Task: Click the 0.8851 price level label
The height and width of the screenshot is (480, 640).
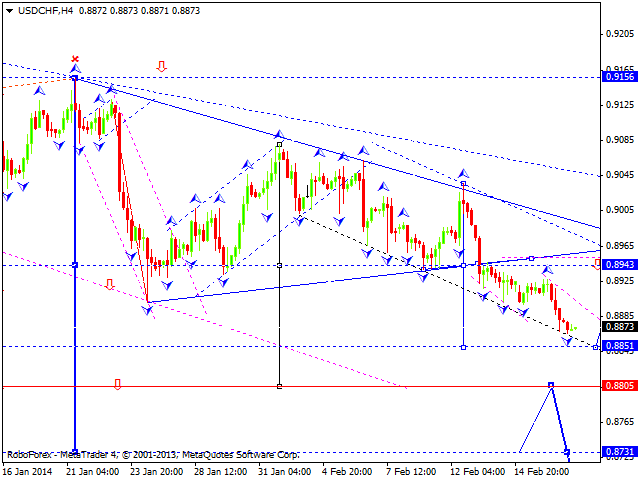Action: (x=620, y=346)
